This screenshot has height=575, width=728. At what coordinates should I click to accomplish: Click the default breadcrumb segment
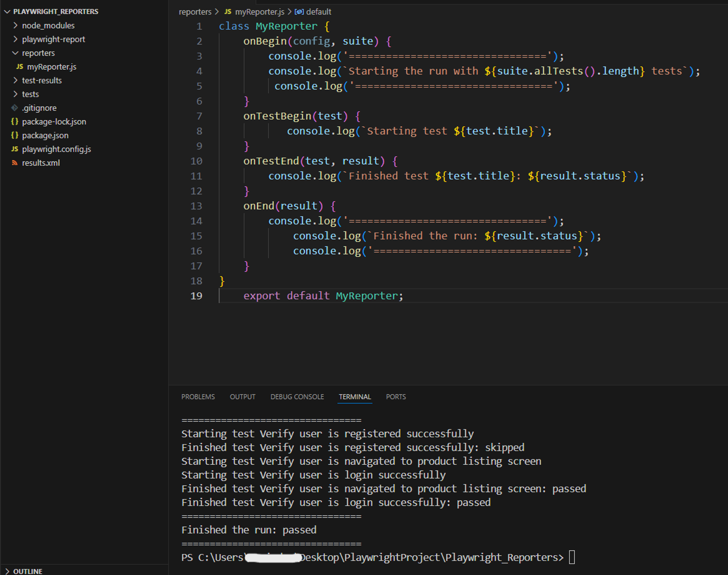pyautogui.click(x=319, y=11)
